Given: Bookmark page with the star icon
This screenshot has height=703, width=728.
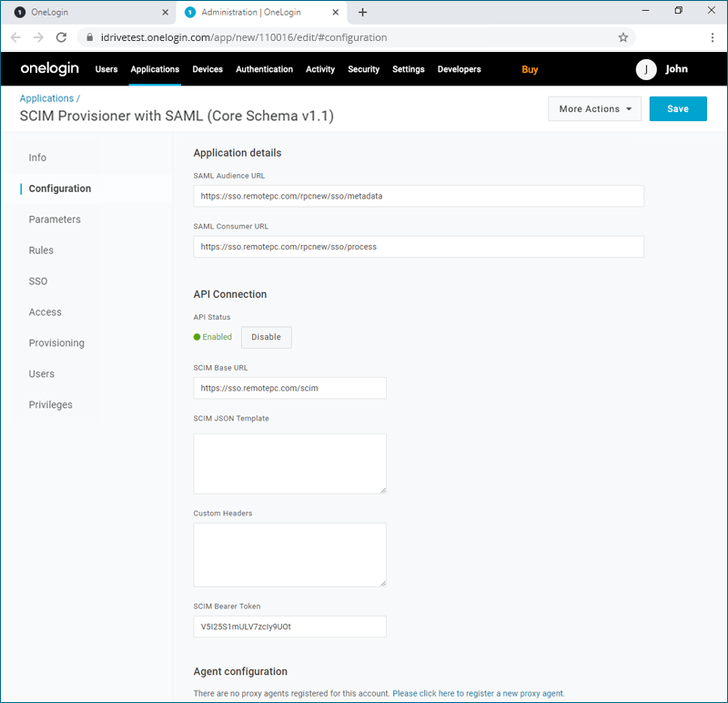Looking at the screenshot, I should 623,37.
